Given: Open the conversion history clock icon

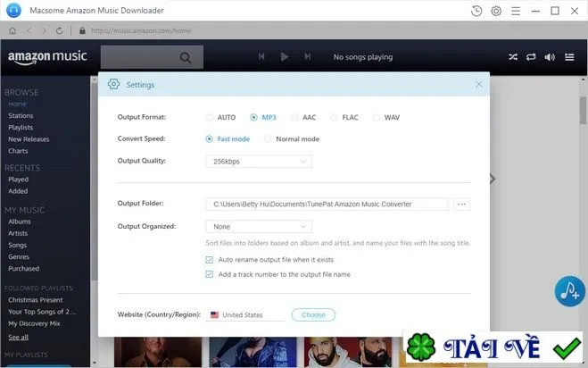Looking at the screenshot, I should click(476, 11).
